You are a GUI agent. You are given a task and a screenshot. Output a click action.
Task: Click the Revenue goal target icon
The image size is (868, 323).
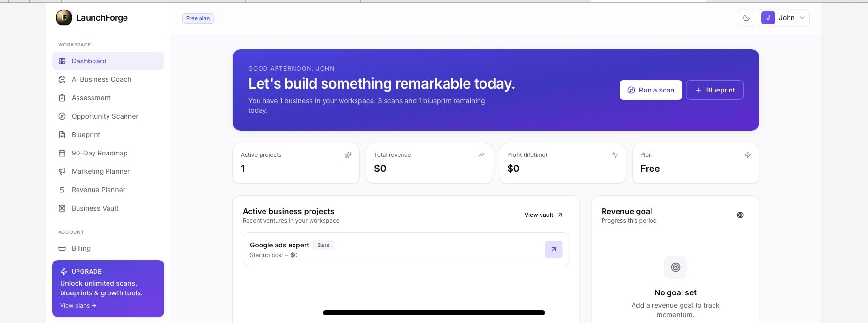tap(740, 215)
